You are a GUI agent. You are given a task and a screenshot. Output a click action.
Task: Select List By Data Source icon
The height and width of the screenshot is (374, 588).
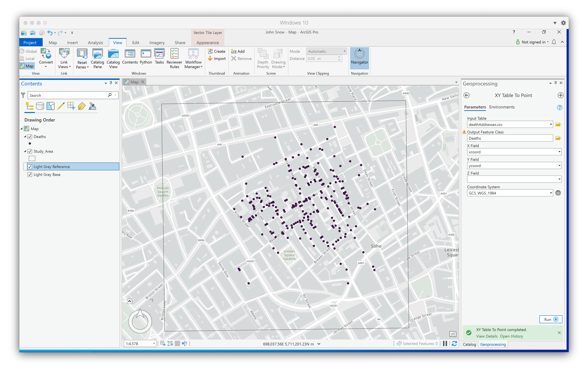pos(40,106)
